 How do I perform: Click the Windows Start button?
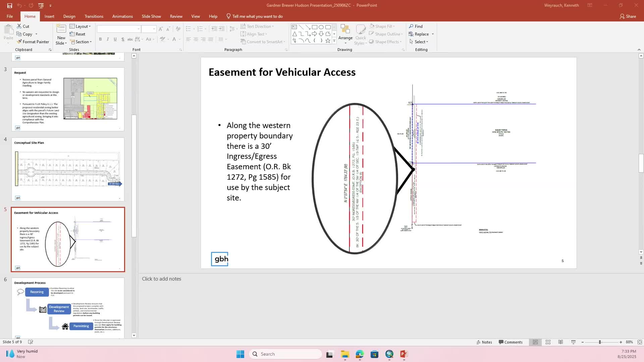pyautogui.click(x=240, y=354)
